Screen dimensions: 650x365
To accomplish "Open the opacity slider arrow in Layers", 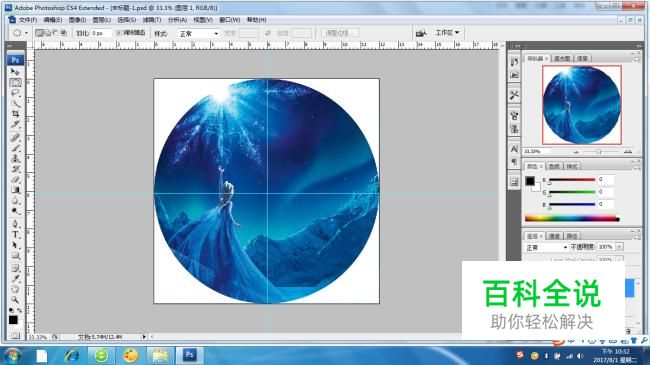I will [x=619, y=247].
